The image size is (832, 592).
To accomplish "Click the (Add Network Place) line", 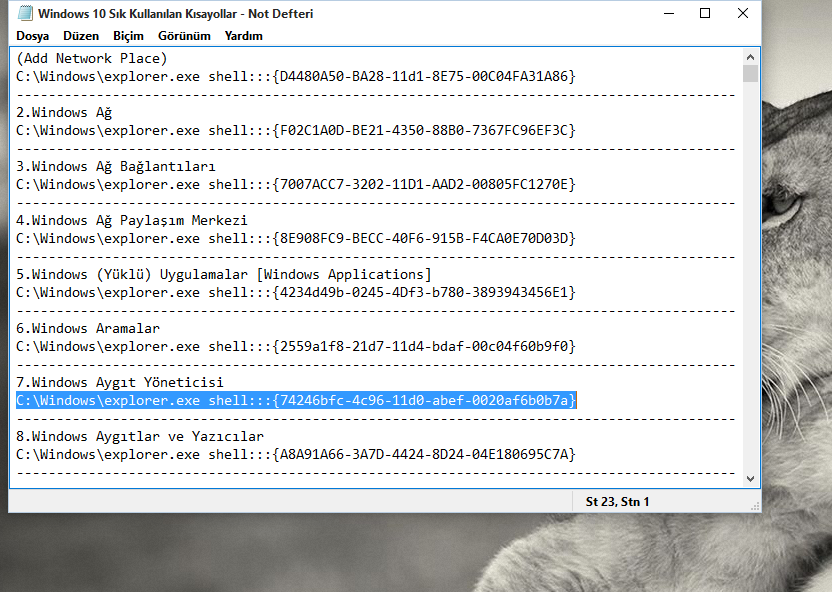I will (92, 58).
